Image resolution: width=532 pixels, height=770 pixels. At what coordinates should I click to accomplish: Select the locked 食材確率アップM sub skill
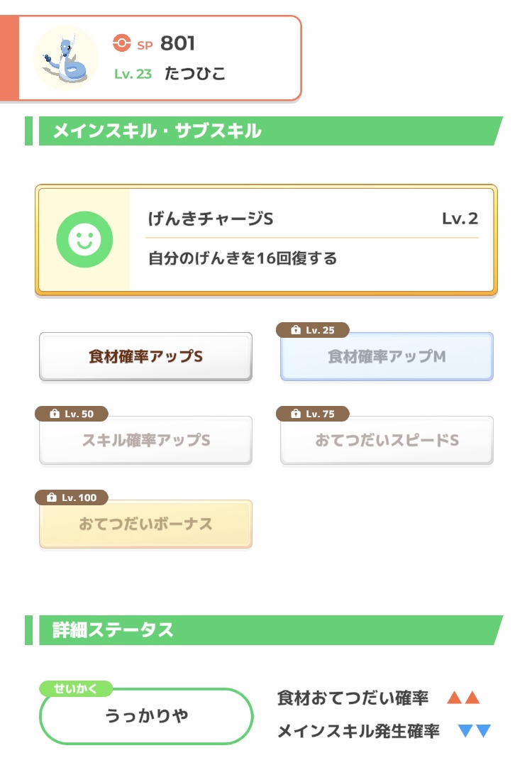tap(387, 357)
